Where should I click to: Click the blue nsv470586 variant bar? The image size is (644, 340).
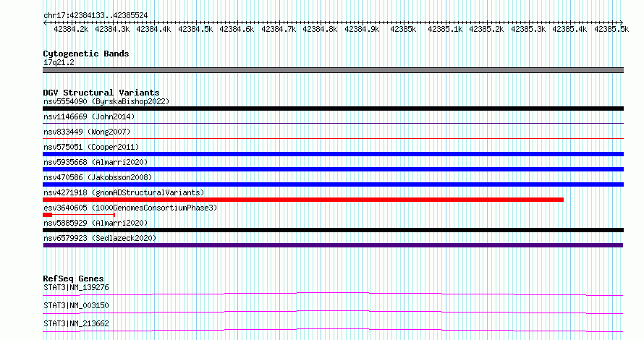coord(333,184)
